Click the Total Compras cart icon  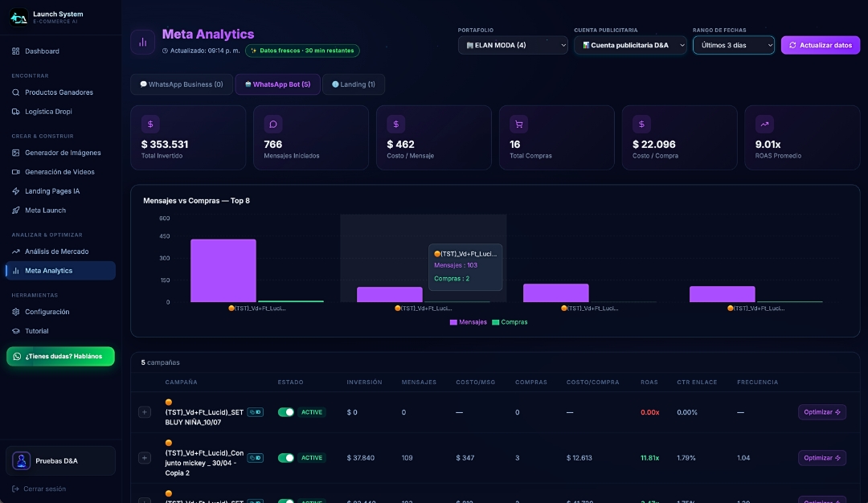click(518, 125)
